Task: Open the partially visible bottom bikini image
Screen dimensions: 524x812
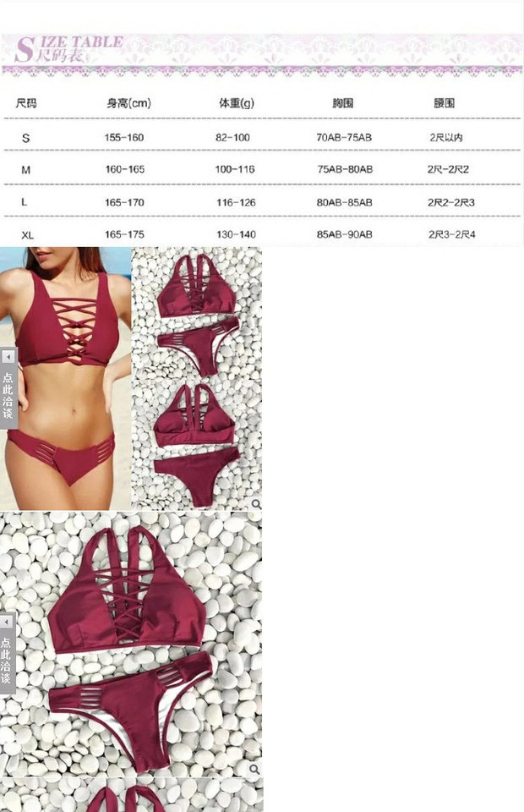Action: [x=131, y=795]
